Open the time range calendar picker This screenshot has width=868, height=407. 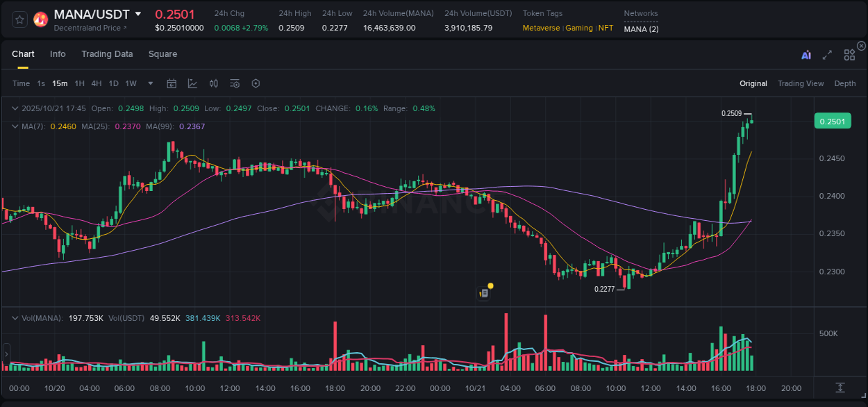coord(172,83)
